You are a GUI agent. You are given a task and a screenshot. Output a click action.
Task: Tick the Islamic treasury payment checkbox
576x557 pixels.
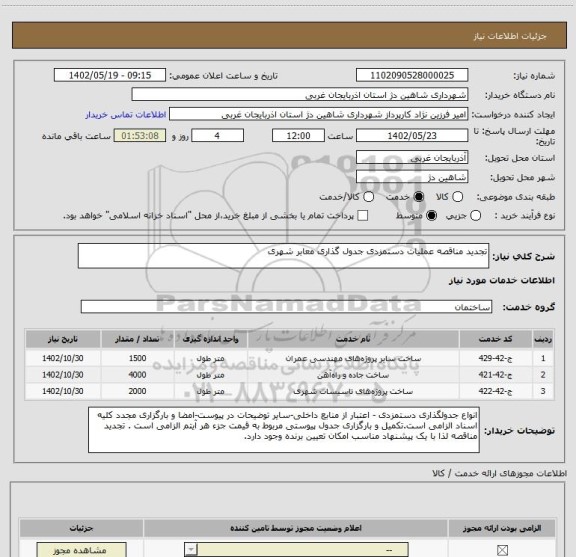tap(363, 216)
